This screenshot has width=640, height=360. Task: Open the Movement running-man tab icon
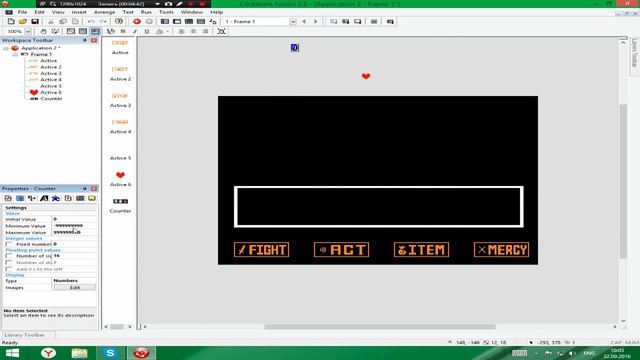(56, 198)
